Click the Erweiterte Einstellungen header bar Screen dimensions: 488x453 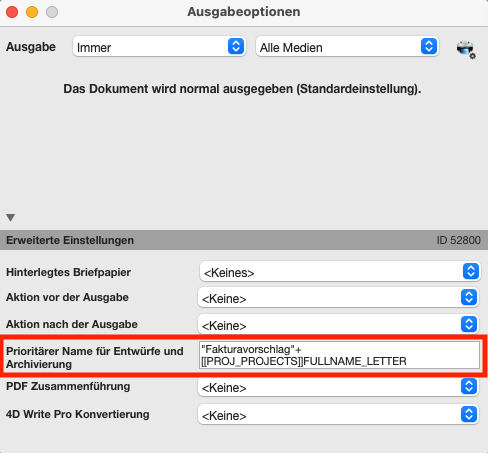point(244,240)
